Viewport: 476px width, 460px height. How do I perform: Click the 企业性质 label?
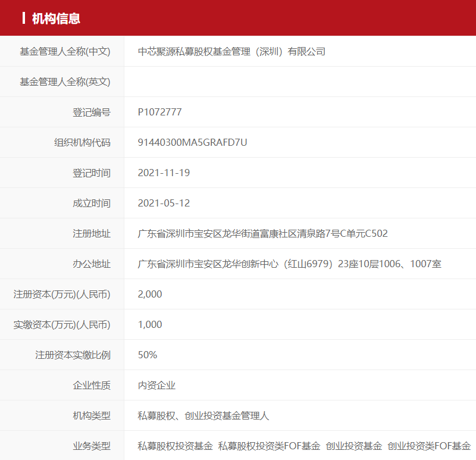point(92,385)
